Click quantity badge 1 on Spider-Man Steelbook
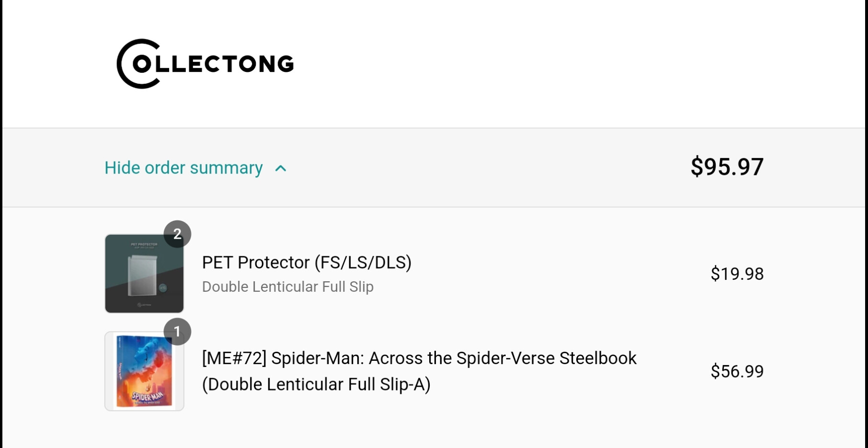 [177, 332]
